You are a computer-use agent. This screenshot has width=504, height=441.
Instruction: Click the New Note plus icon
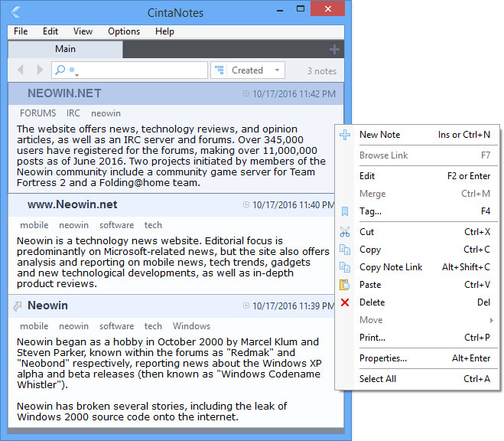pos(345,135)
